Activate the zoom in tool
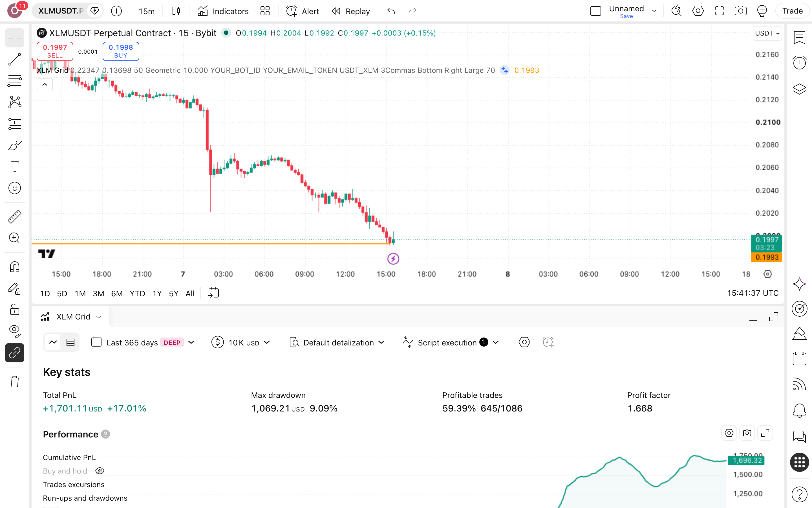812x508 pixels. [x=14, y=238]
